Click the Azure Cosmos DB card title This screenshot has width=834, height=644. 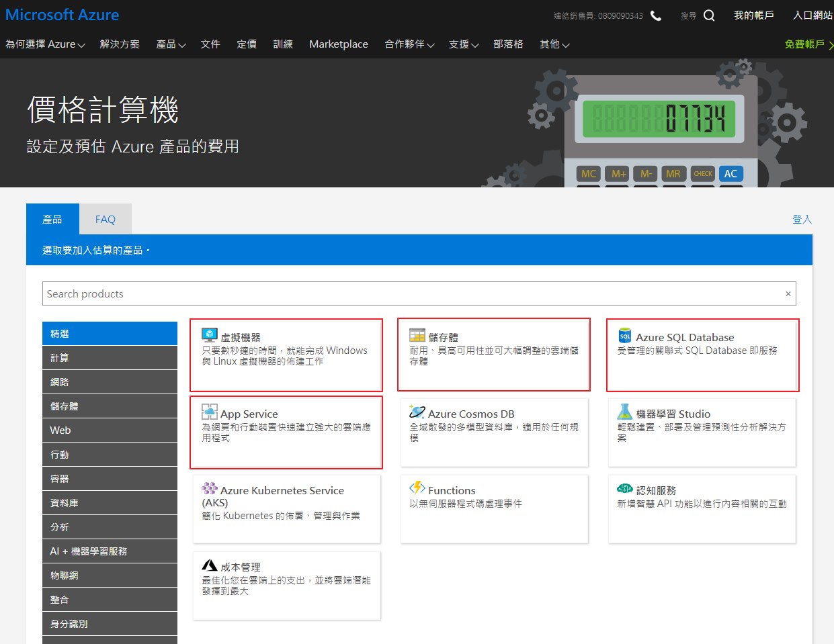pos(471,414)
